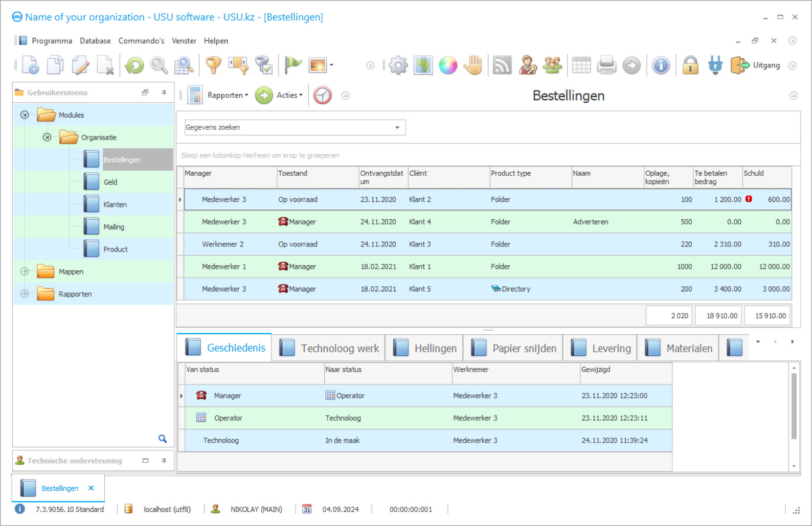This screenshot has height=526, width=812.
Task: Select Klanten in the user menu
Action: coord(115,204)
